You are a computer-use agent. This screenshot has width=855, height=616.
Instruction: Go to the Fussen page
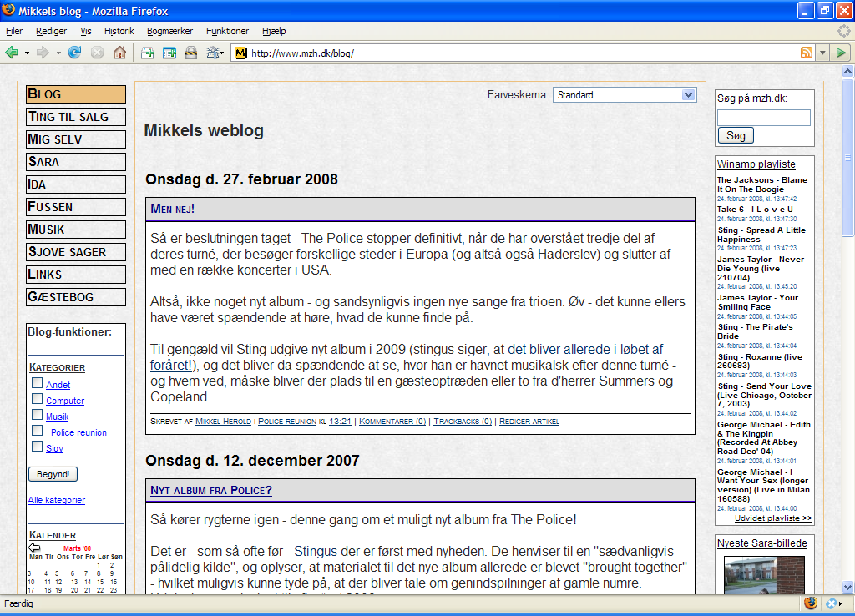point(76,207)
